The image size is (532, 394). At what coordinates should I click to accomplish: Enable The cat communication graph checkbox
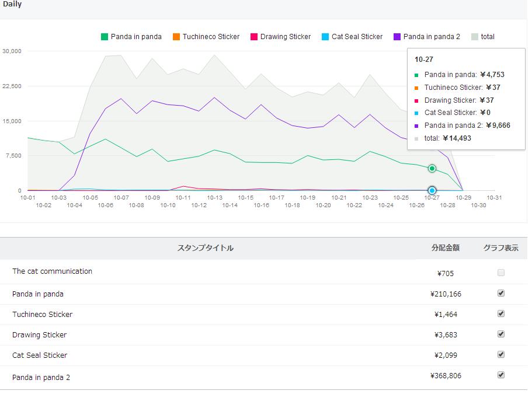[501, 273]
